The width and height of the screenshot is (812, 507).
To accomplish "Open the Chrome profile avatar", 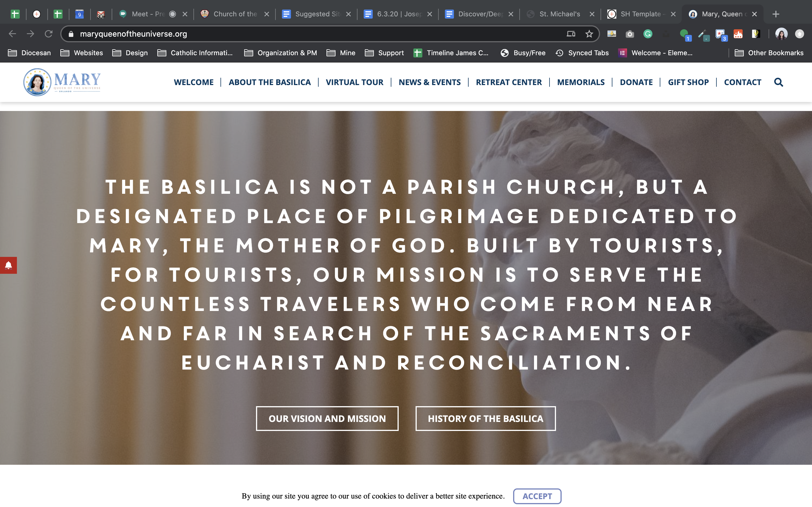I will 781,34.
